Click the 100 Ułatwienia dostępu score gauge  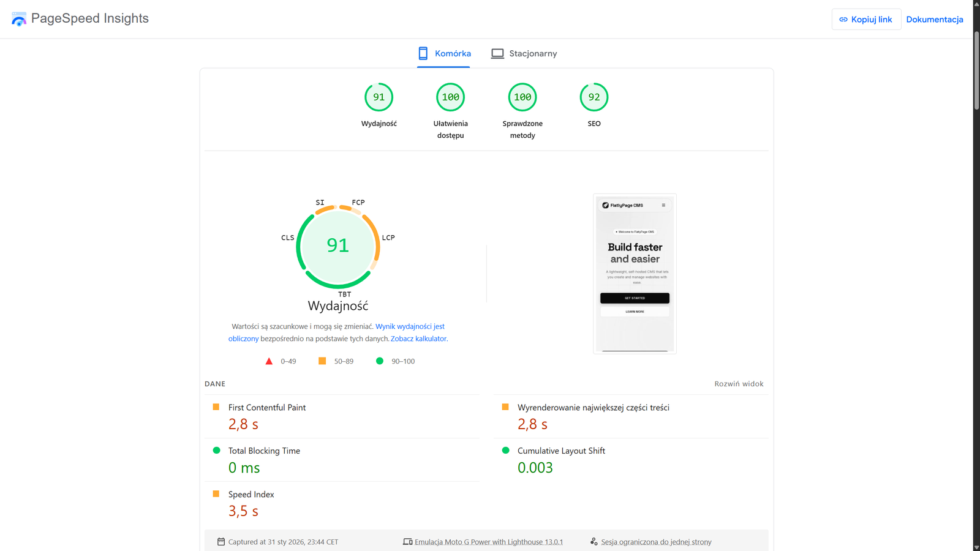pos(450,97)
